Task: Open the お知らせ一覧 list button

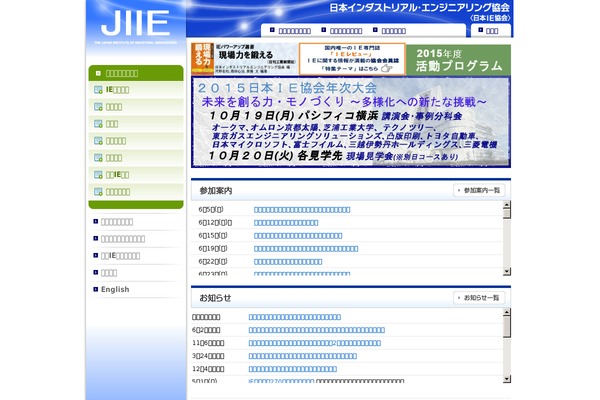Action: coord(478,298)
